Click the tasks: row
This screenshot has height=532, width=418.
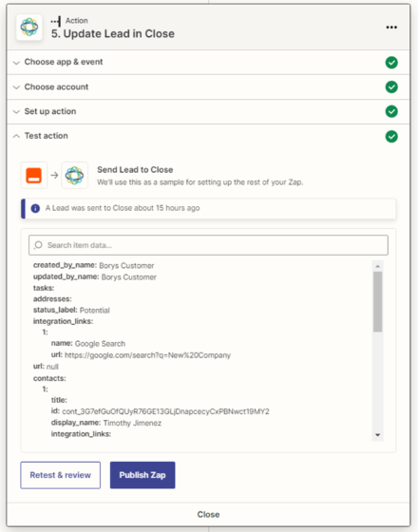[44, 288]
